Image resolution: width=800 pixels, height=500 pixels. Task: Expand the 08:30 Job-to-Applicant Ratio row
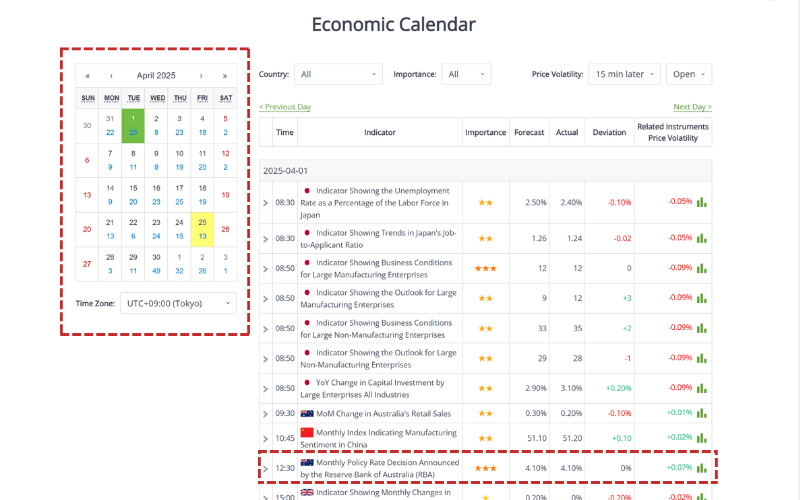[x=265, y=239]
